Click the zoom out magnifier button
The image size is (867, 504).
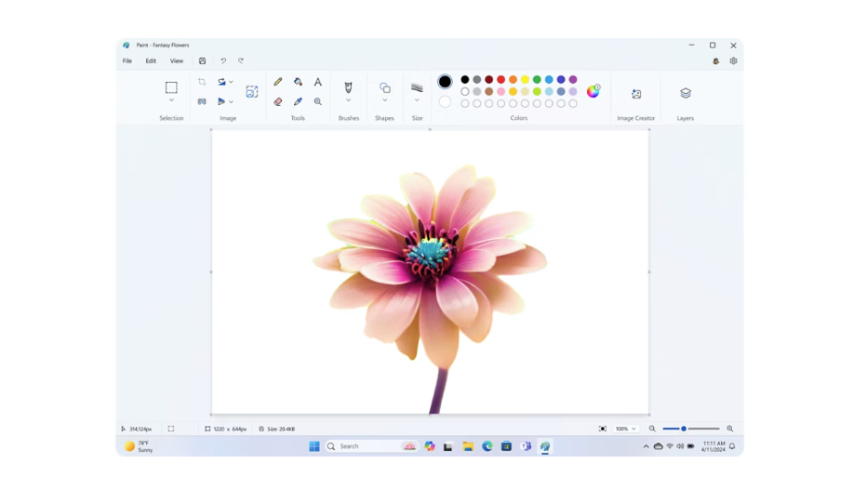[x=652, y=429]
